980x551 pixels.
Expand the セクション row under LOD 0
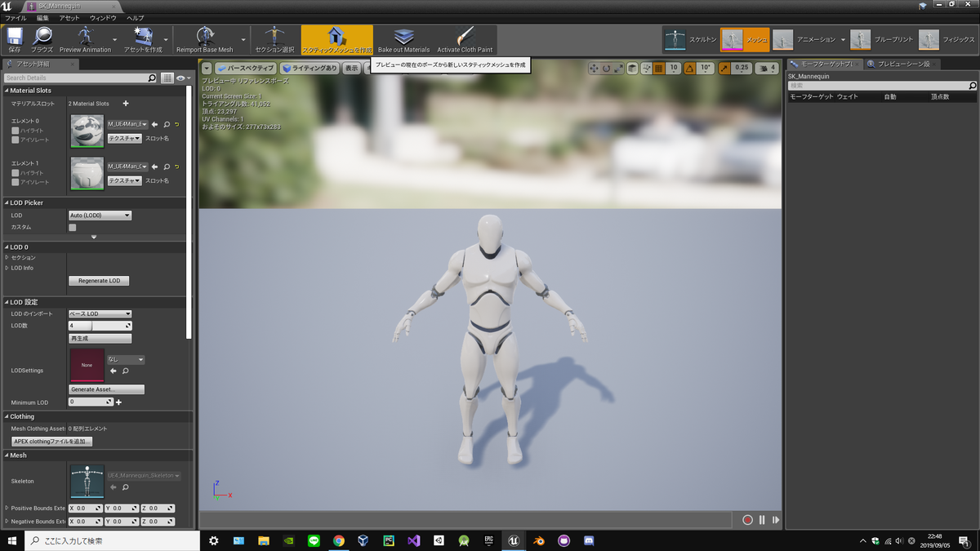[x=7, y=257]
